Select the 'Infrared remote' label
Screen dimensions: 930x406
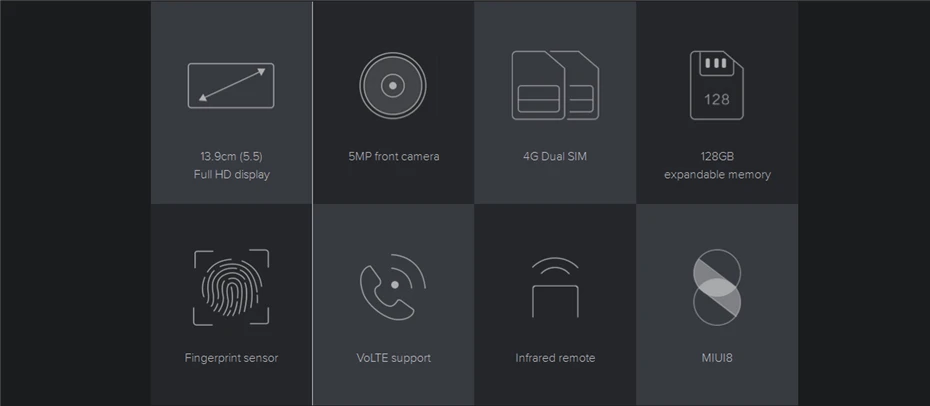tap(555, 358)
